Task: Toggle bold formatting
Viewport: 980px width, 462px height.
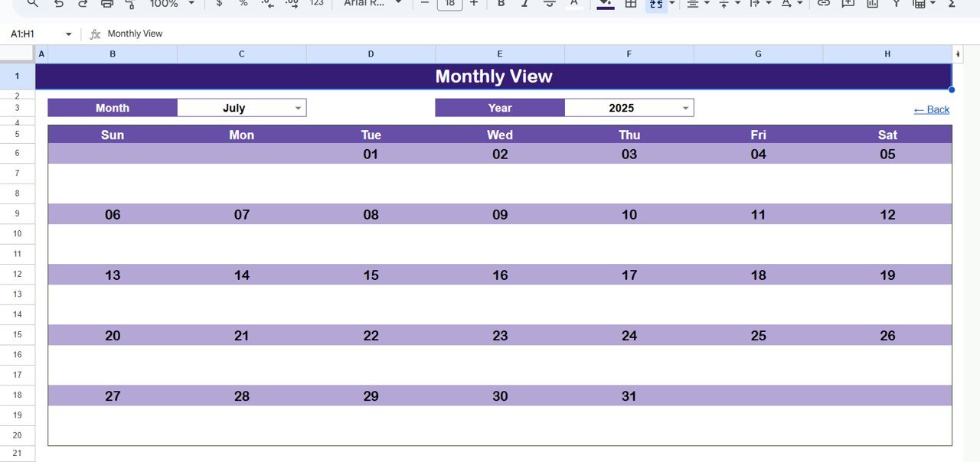Action: [x=501, y=4]
